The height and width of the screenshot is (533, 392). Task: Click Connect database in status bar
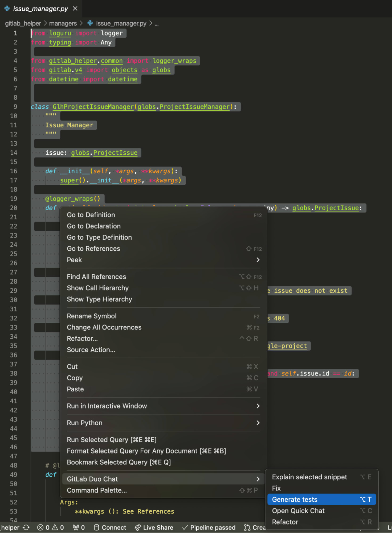110,527
